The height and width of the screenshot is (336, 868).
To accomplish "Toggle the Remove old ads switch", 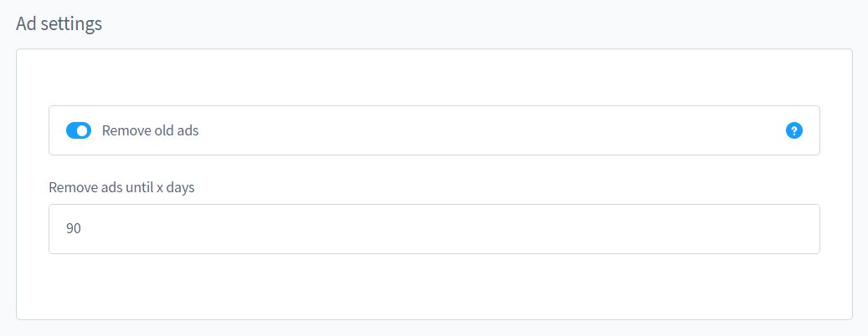I will tap(79, 130).
